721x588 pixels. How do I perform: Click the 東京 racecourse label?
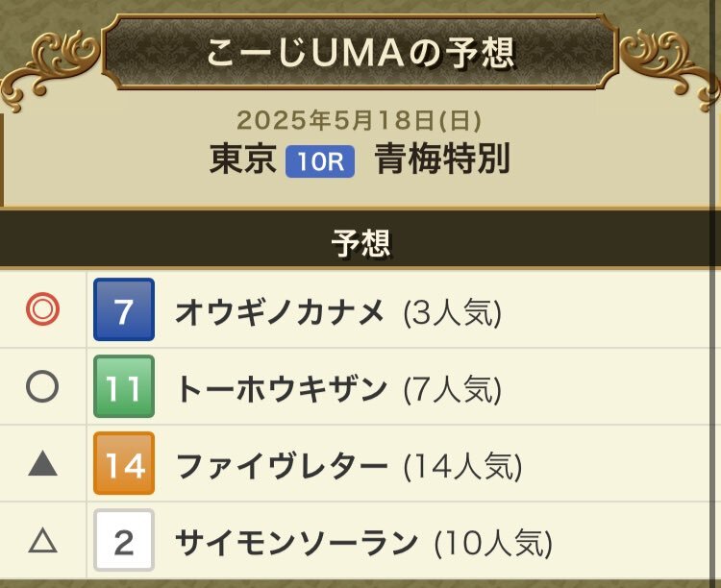pos(243,159)
